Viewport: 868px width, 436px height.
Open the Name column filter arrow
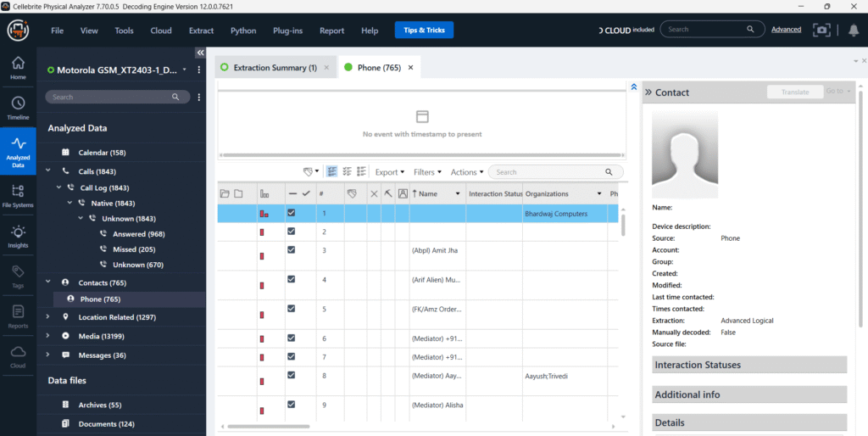[458, 194]
